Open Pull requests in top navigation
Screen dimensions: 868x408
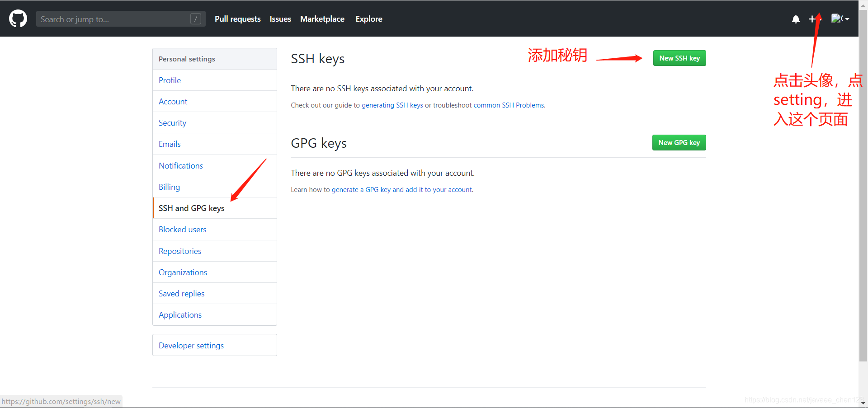click(237, 19)
